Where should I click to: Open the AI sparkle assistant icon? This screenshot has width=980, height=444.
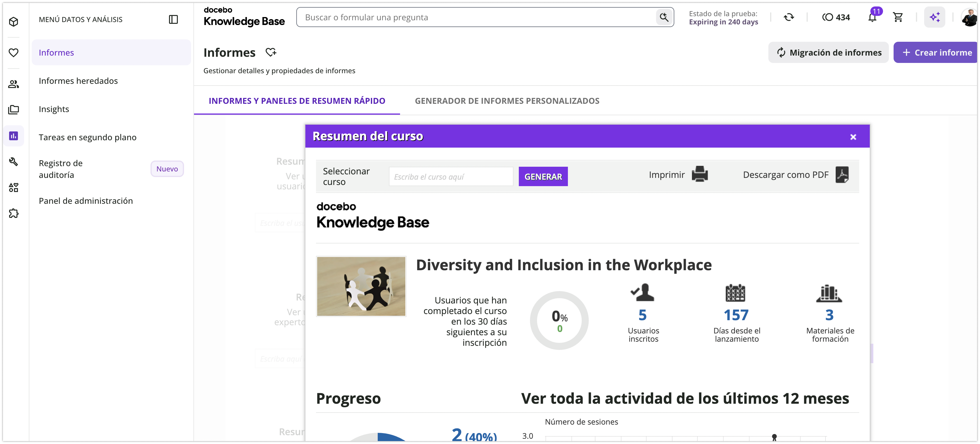coord(934,17)
